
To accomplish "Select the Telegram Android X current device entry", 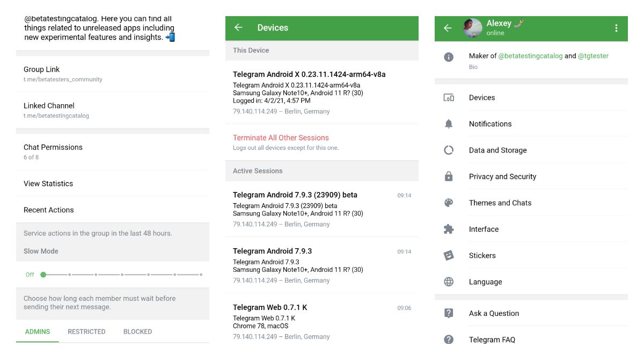I will point(322,92).
